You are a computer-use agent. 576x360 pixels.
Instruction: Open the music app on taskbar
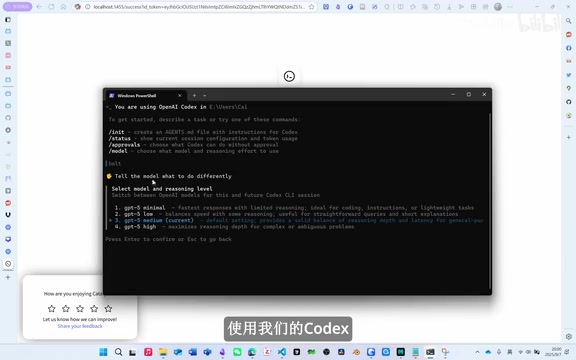148,352
